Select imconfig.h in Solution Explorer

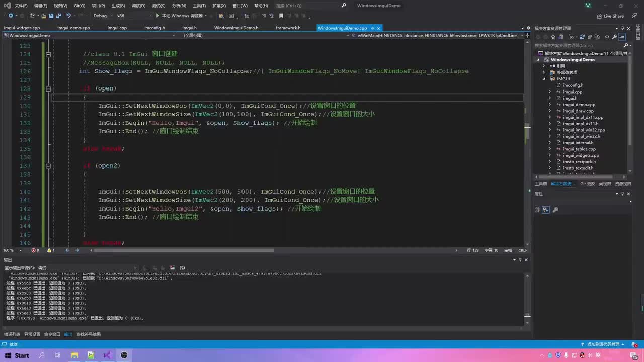[573, 85]
